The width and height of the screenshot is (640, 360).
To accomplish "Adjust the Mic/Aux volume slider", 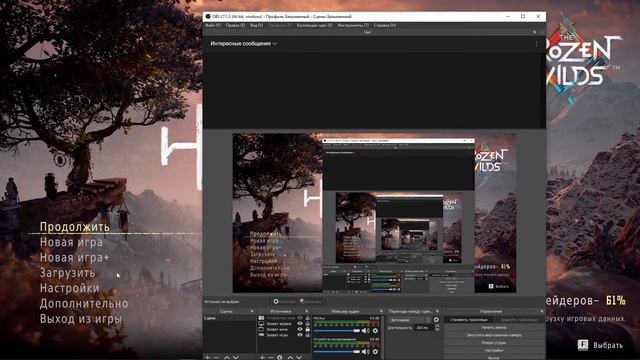I will 337,331.
